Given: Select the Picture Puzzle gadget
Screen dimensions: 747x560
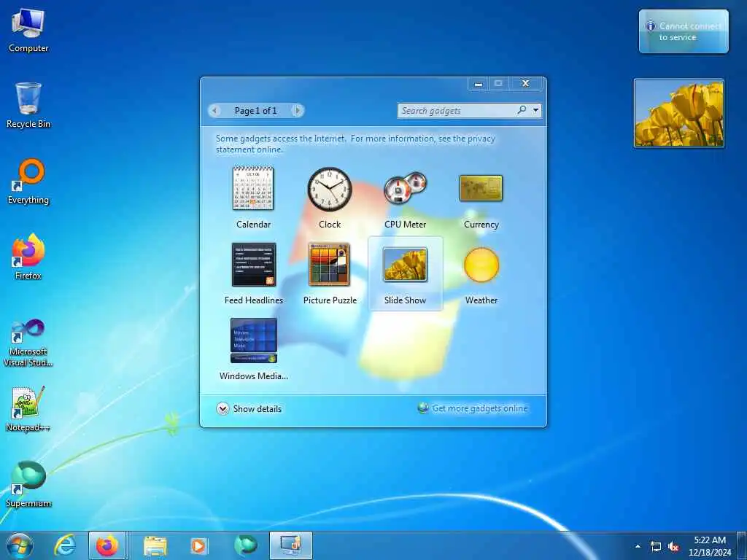Looking at the screenshot, I should 330,274.
